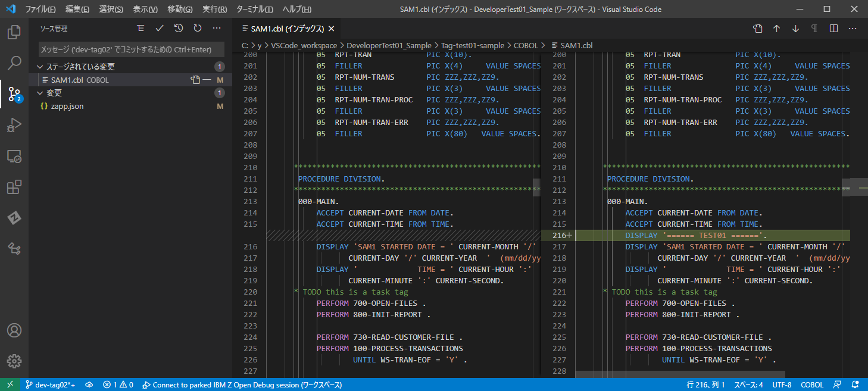Select changed file zapp.json

pos(130,106)
